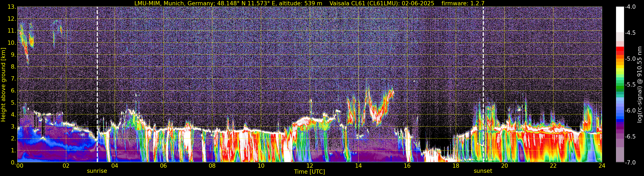
Task: Click the '3.' height tick label
Action: [13, 127]
